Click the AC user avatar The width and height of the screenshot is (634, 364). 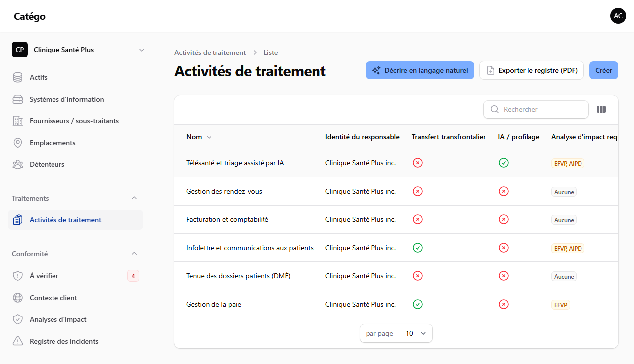[x=618, y=16]
